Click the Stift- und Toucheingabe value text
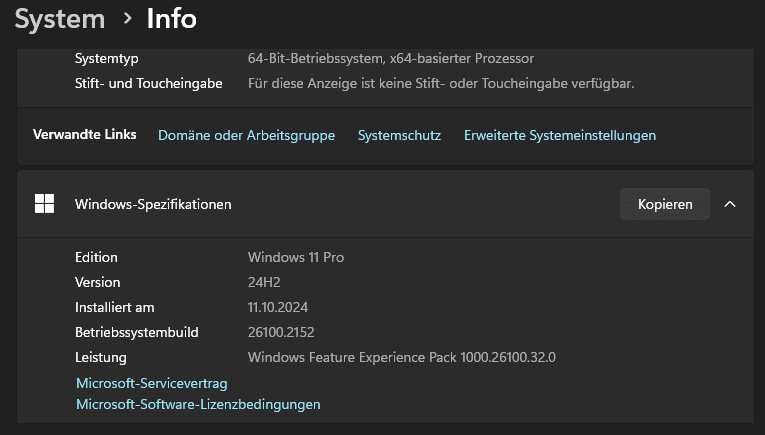The width and height of the screenshot is (765, 435). click(441, 83)
